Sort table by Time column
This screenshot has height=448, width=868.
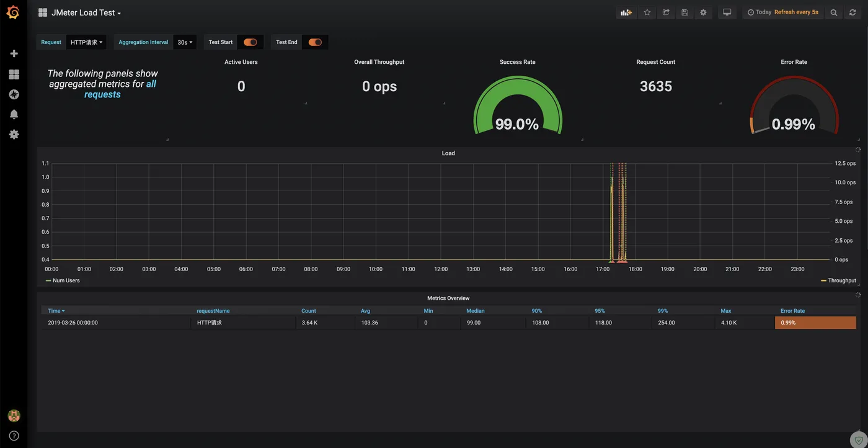coord(56,311)
